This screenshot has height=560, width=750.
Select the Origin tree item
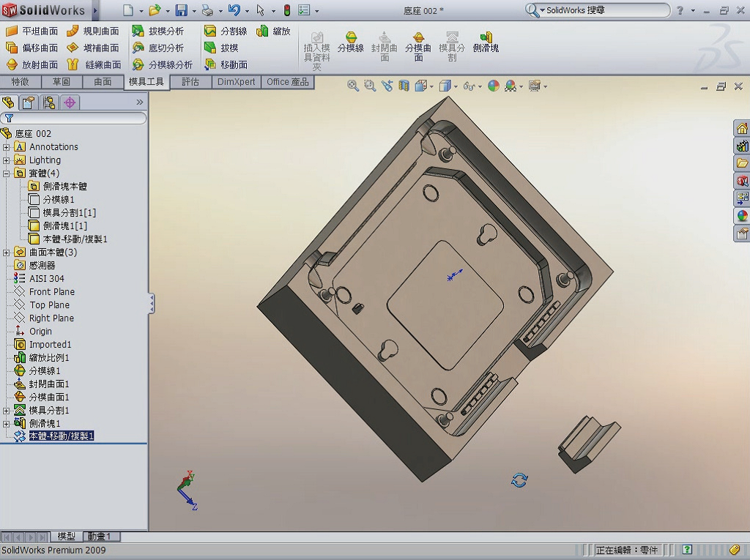click(40, 332)
